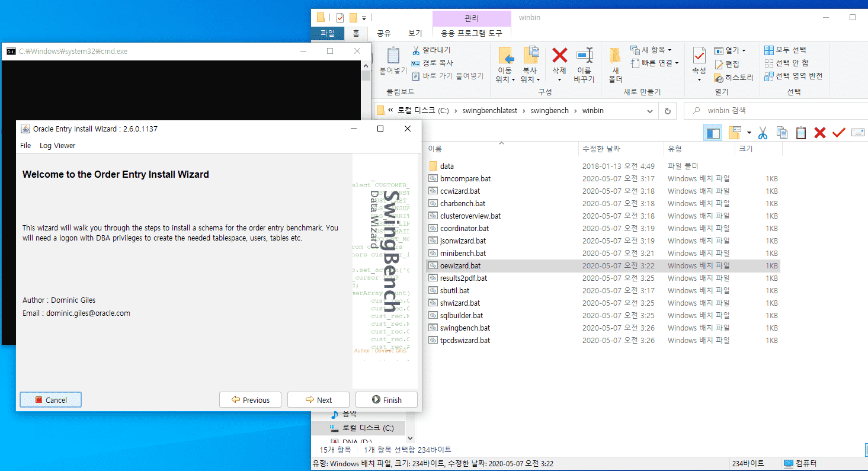Click the 속성 checkmark icon in the ribbon
Viewport: 868px width, 471px height.
(x=699, y=56)
